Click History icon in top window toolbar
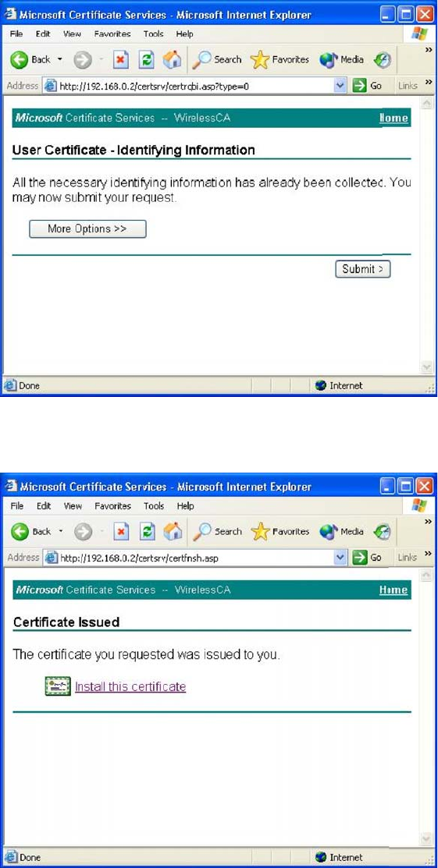 [383, 60]
